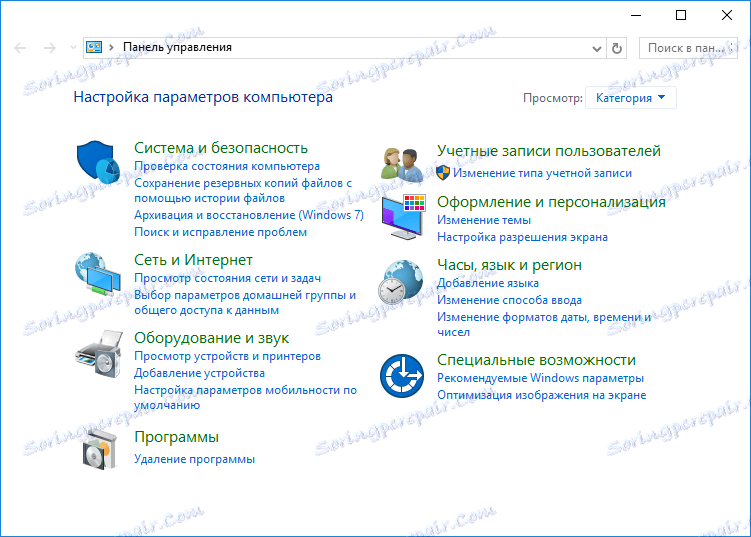This screenshot has height=537, width=751.
Task: Open Поиск и исправление проблем
Action: pos(220,232)
